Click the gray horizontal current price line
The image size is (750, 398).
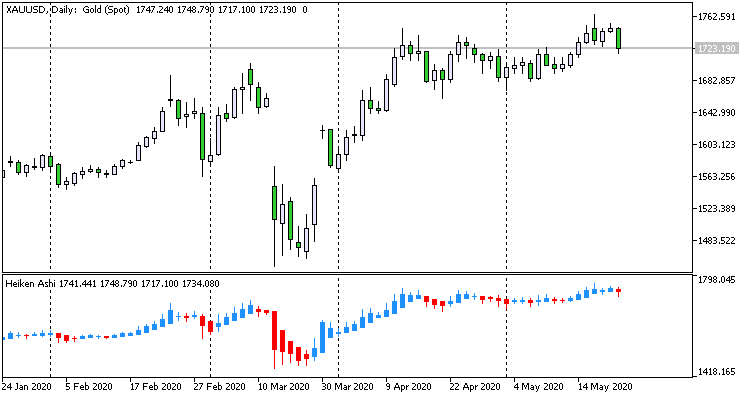348,48
